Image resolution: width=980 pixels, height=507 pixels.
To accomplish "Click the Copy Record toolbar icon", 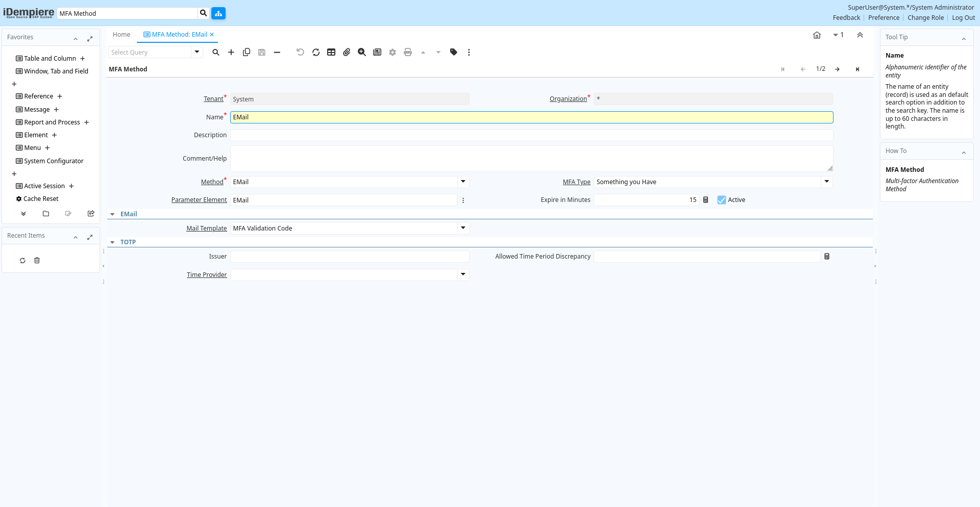I will (247, 52).
